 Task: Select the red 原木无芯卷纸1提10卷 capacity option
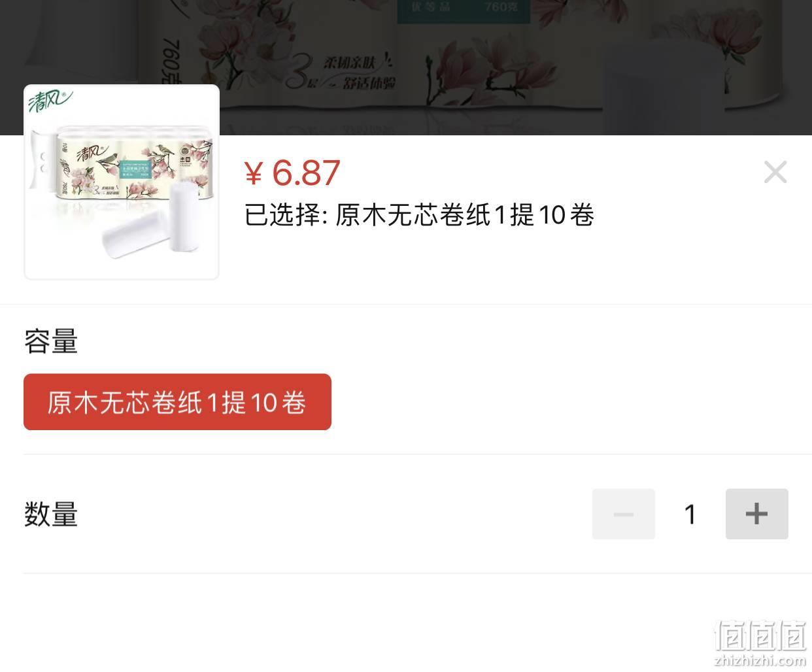177,402
